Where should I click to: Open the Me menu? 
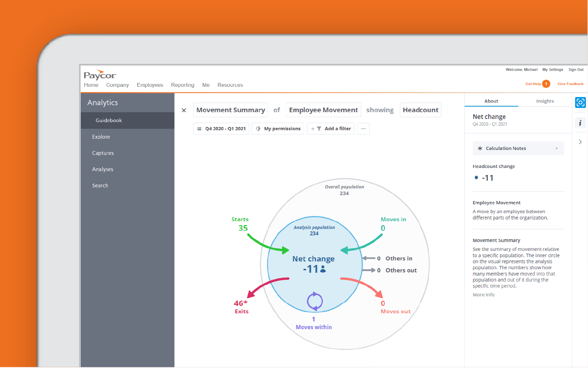206,85
